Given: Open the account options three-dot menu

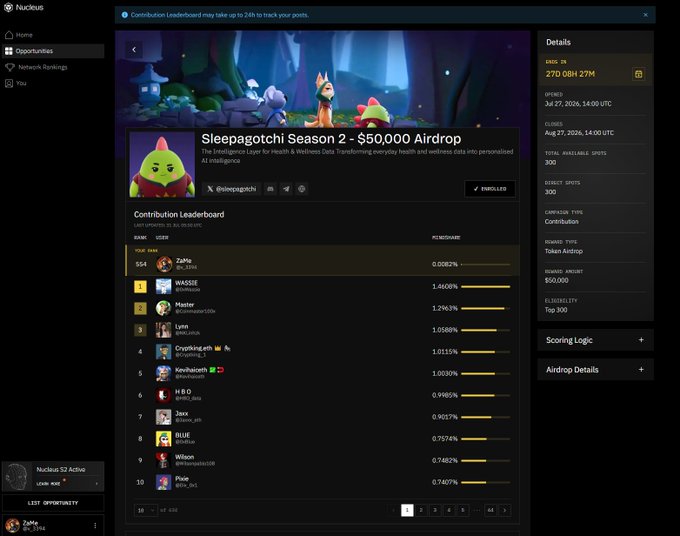Looking at the screenshot, I should [95, 526].
